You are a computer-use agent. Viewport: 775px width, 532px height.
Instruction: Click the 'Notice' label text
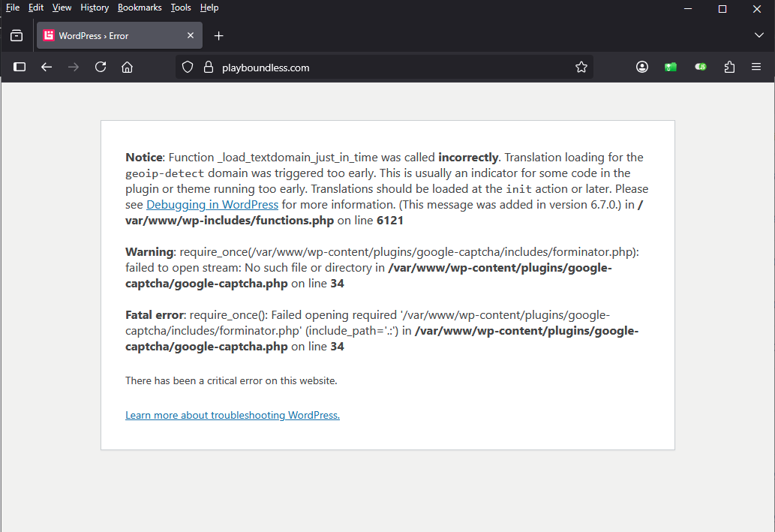click(144, 158)
